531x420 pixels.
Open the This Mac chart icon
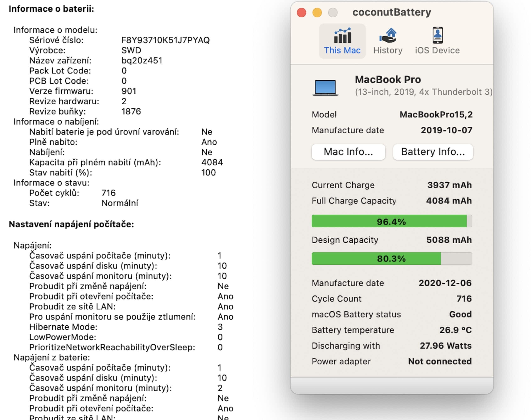click(342, 35)
